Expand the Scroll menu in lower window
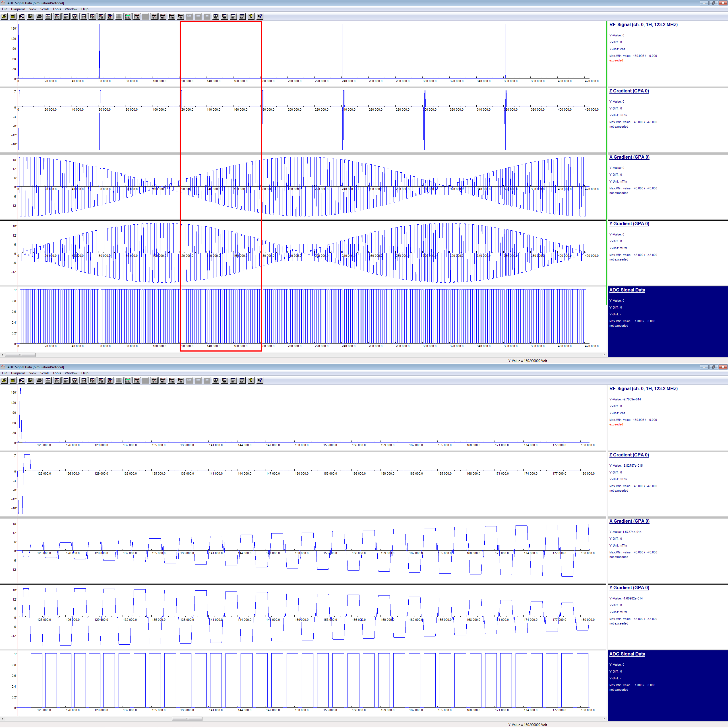This screenshot has height=728, width=728. (x=45, y=373)
